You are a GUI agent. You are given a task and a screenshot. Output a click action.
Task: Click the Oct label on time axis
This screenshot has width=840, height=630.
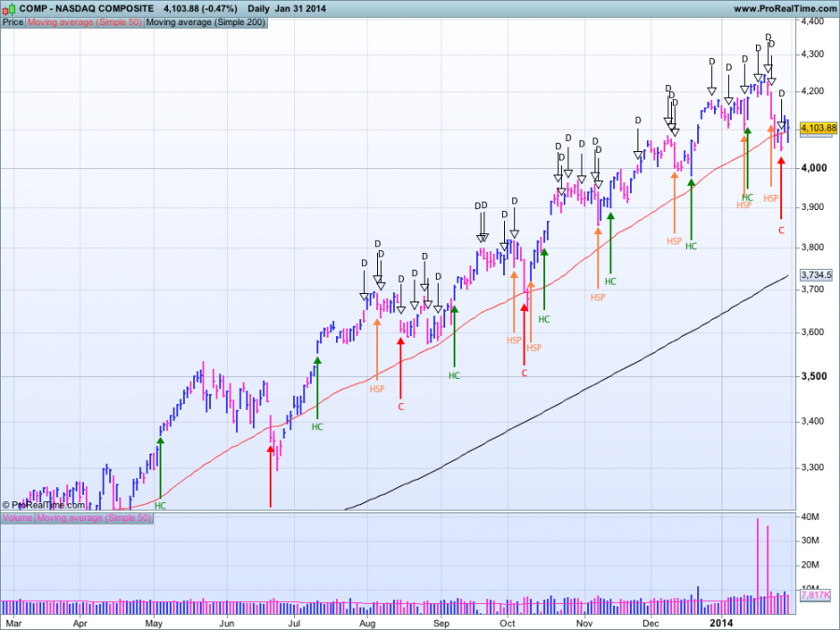[508, 623]
